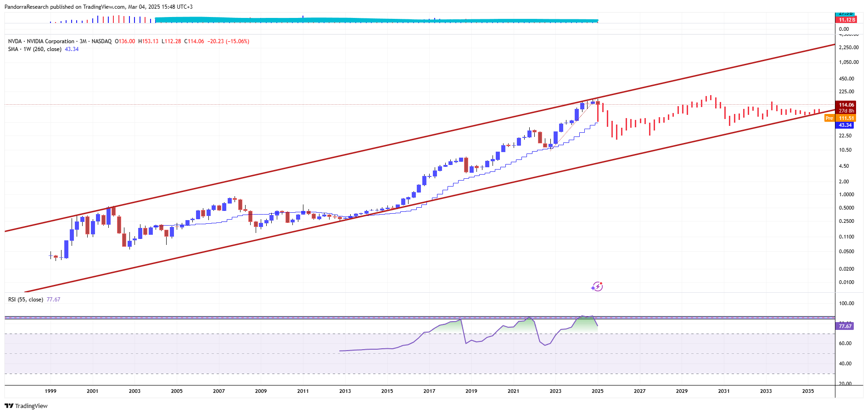Click the 2017 year label on time axis
Screen dimensions: 868x414
pos(429,391)
